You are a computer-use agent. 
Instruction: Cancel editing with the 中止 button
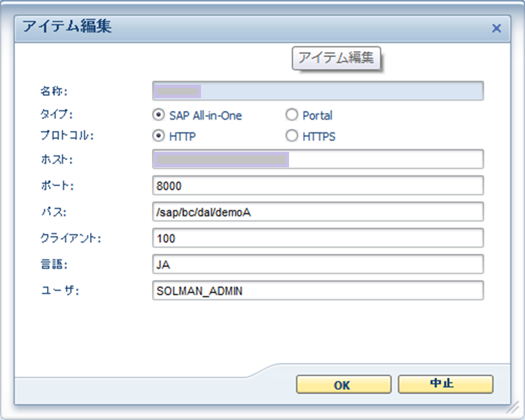point(445,384)
